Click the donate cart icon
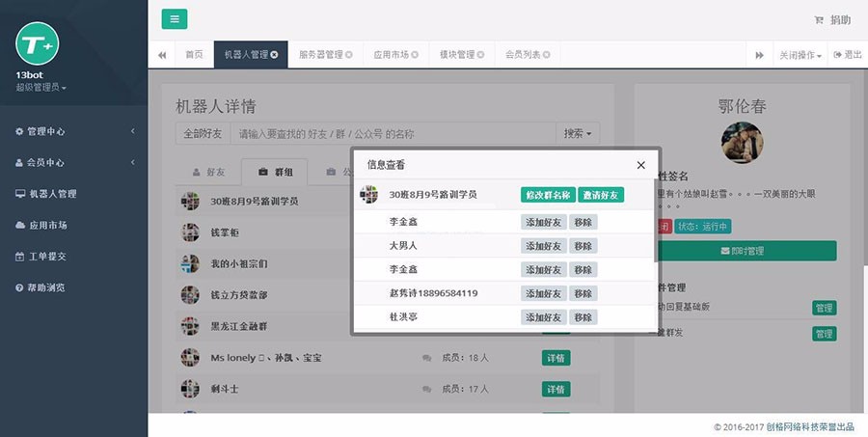868x437 pixels. (818, 20)
